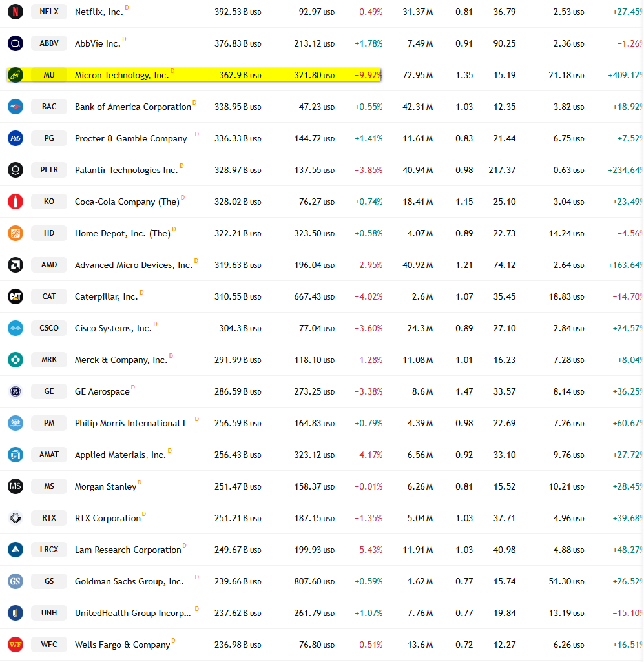Click the RTX Corporation logo icon
644x662 pixels.
[x=16, y=518]
